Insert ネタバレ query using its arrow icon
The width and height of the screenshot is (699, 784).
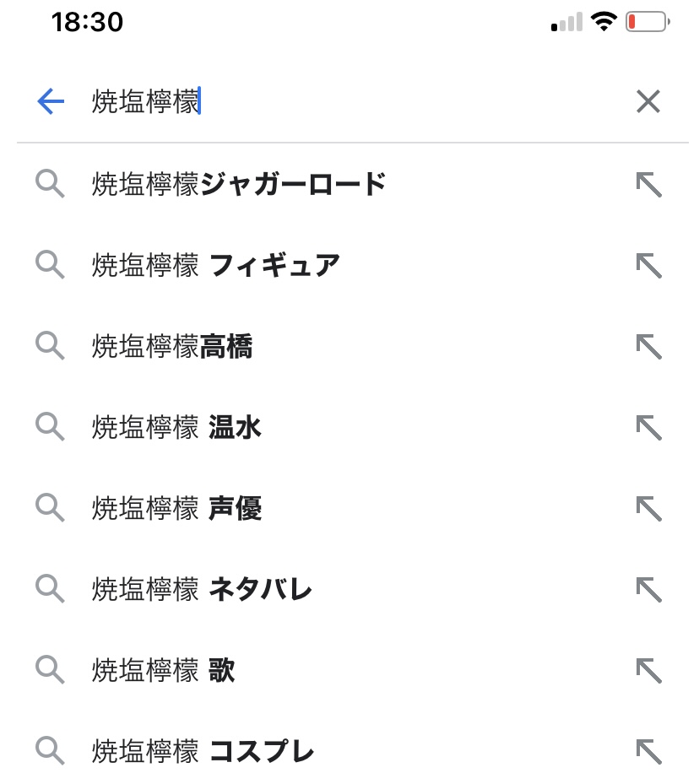648,589
